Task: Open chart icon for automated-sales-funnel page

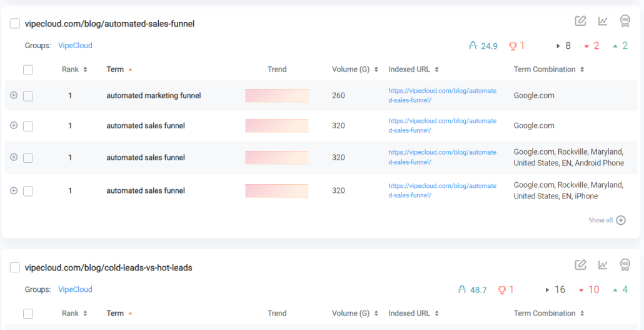Action: pos(603,21)
